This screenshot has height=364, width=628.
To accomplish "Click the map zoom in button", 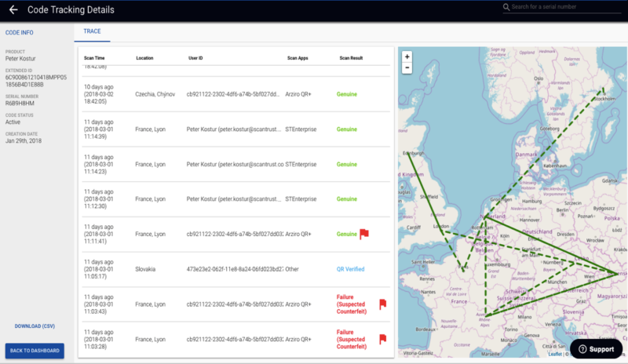I will [x=407, y=56].
